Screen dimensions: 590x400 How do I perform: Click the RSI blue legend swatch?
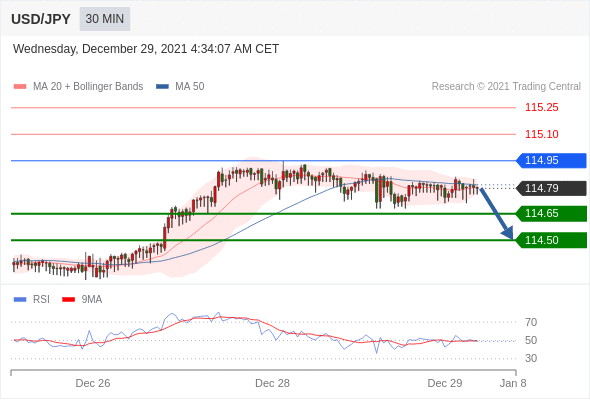(x=20, y=300)
